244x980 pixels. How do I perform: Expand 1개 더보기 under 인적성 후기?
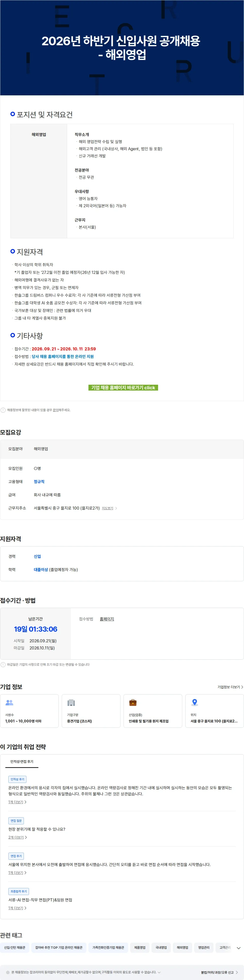coord(17,801)
